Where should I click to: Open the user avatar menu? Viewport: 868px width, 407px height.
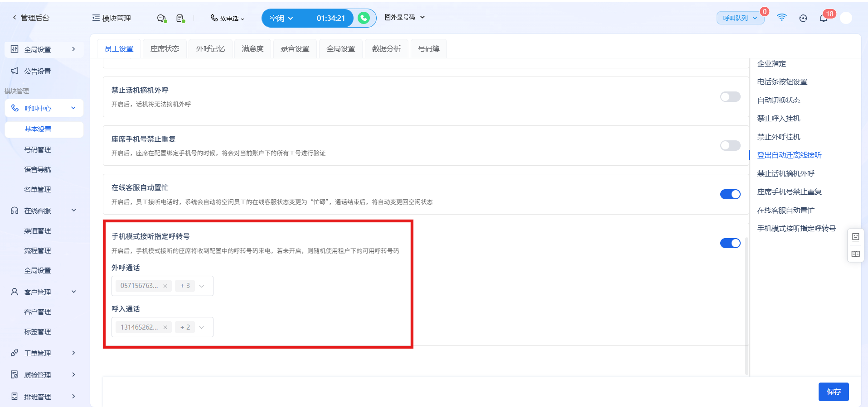846,18
